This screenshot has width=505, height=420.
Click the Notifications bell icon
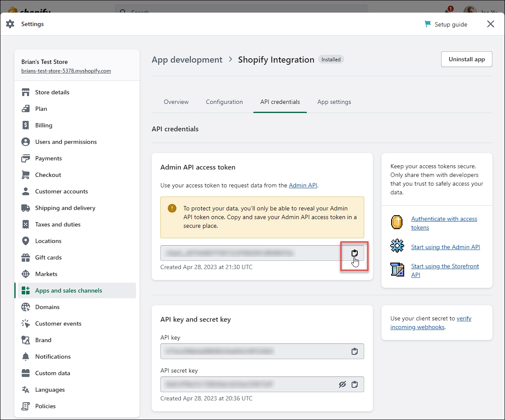26,357
